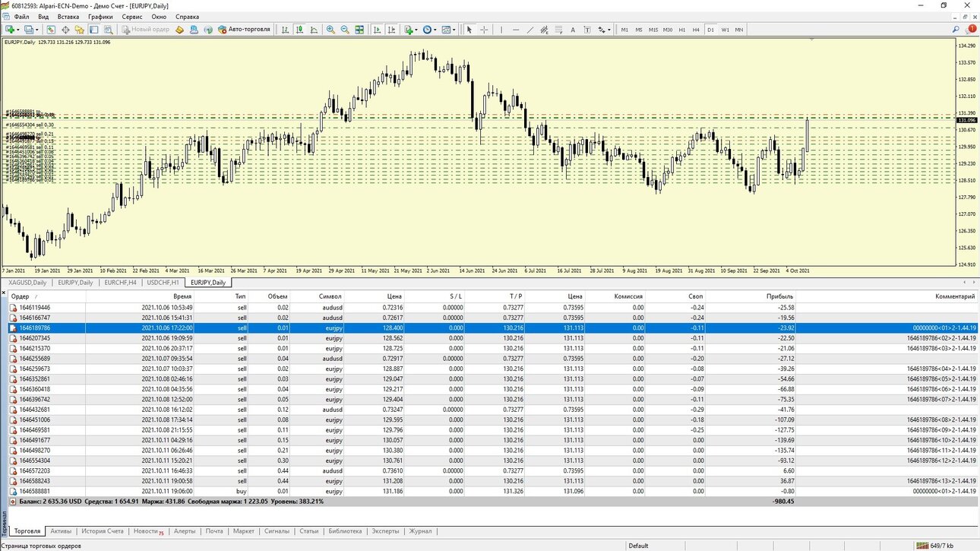Expand the periods clock dropdown
The image size is (980, 551).
[435, 30]
